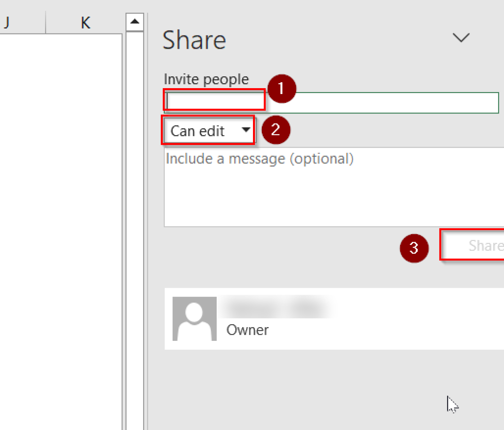The width and height of the screenshot is (504, 430).
Task: Click the vertical scrollbar of the worksheet
Action: pos(135,197)
